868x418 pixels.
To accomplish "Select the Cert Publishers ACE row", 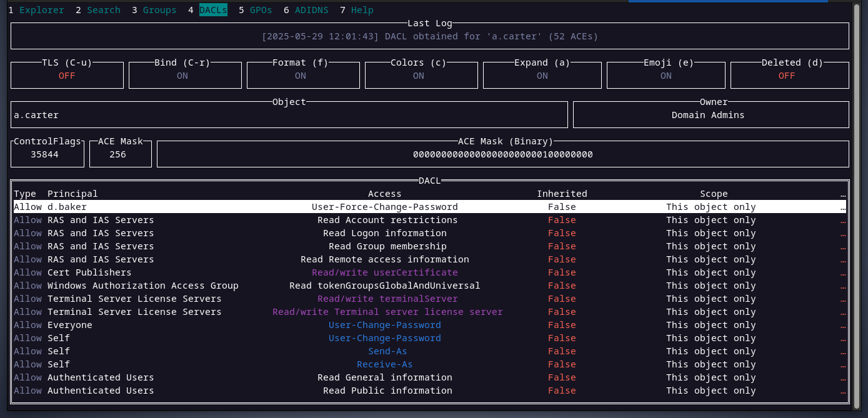I will pyautogui.click(x=384, y=272).
